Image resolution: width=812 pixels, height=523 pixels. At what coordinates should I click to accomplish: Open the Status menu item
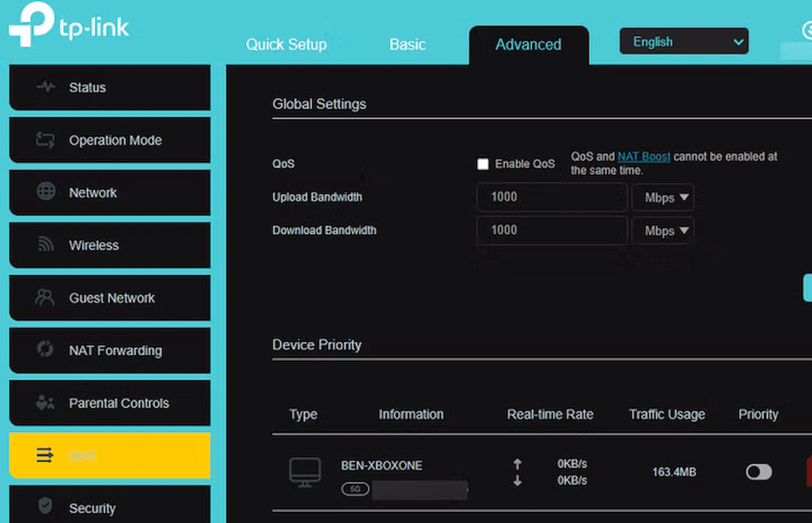point(110,87)
